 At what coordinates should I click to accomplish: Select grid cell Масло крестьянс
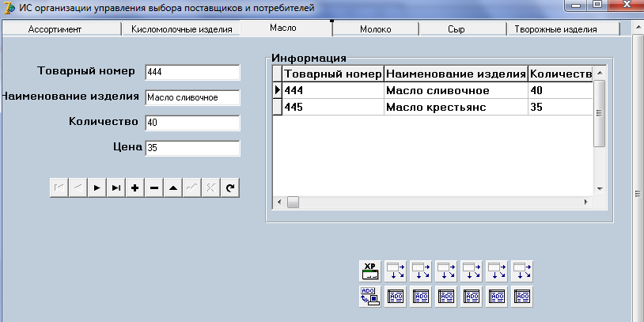(456, 107)
